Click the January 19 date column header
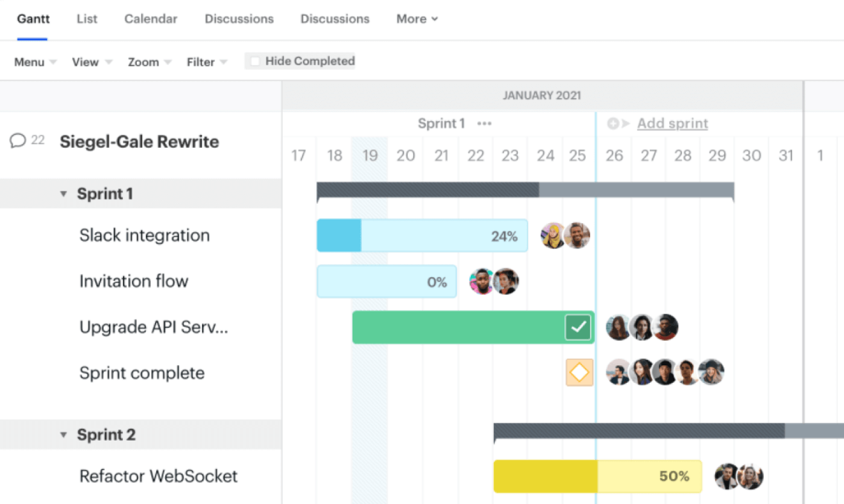This screenshot has height=504, width=844. click(370, 155)
